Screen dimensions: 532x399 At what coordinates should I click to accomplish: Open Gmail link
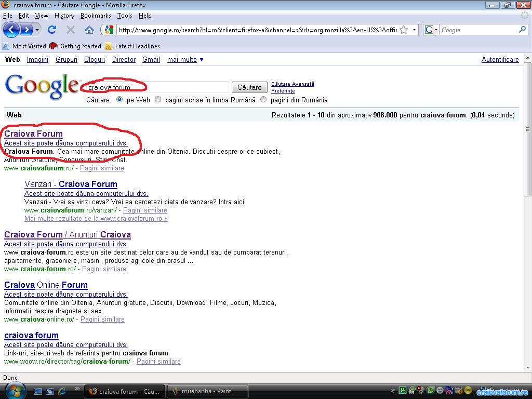pos(151,59)
